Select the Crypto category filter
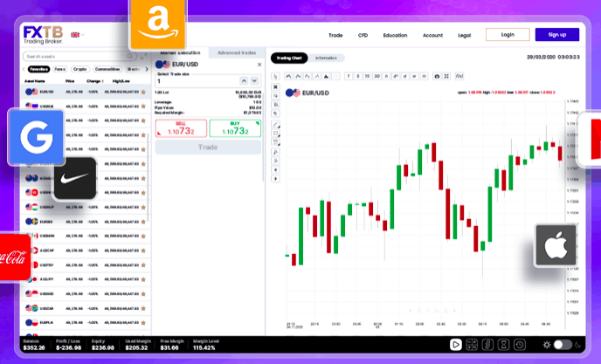601x364 pixels. coord(79,69)
